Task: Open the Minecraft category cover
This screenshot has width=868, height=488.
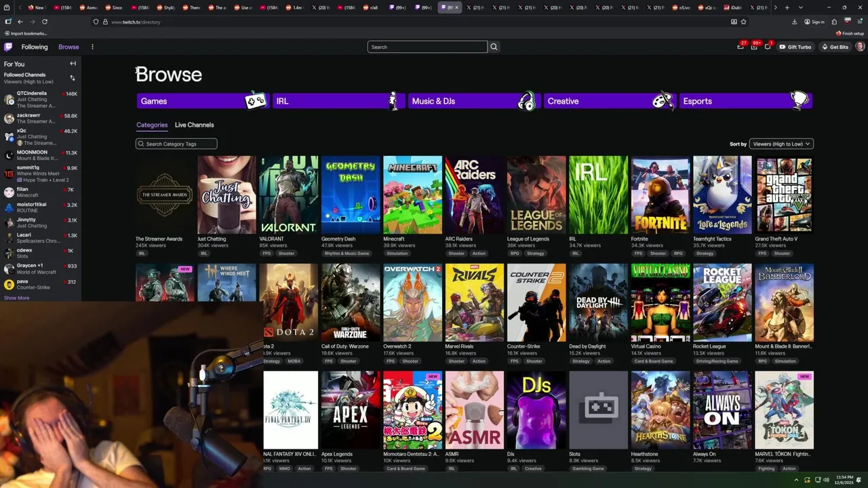Action: pos(412,195)
